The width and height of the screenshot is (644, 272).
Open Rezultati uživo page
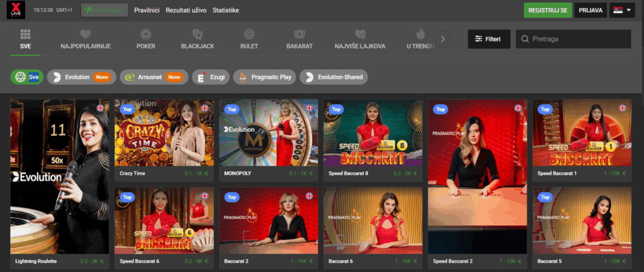(x=186, y=10)
